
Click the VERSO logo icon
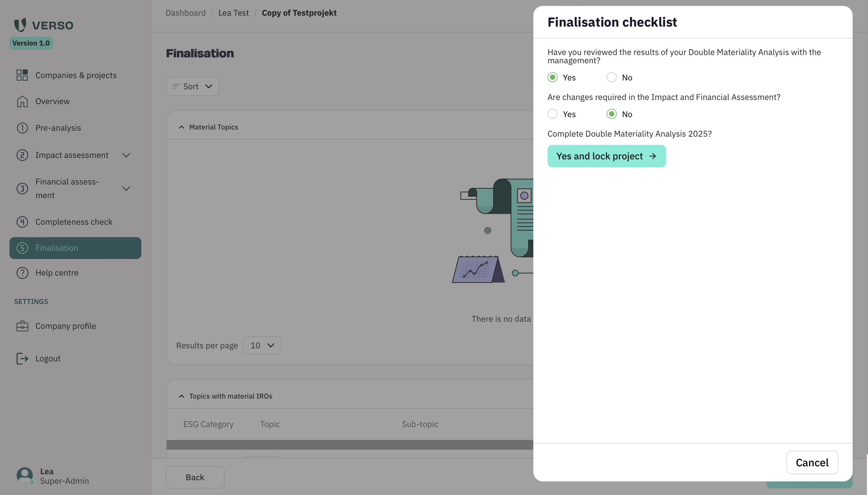[x=20, y=25]
